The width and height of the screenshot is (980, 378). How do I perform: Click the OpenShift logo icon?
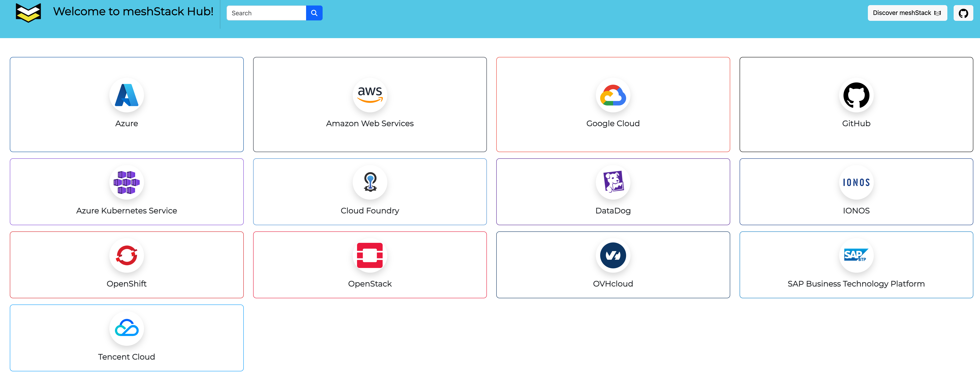[x=127, y=255]
